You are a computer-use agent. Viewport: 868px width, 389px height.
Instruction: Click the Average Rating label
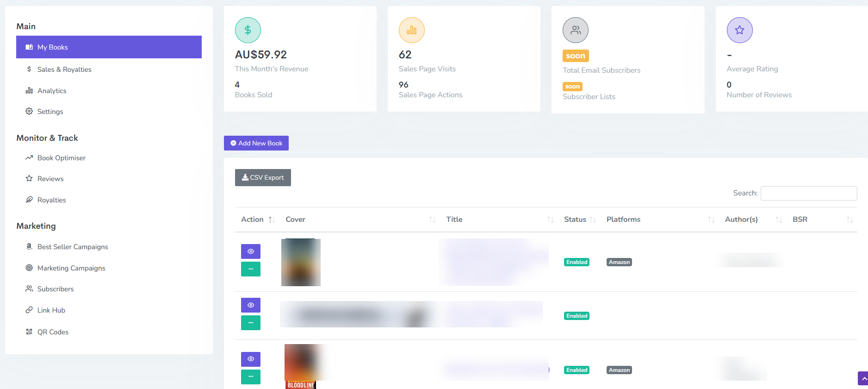752,69
